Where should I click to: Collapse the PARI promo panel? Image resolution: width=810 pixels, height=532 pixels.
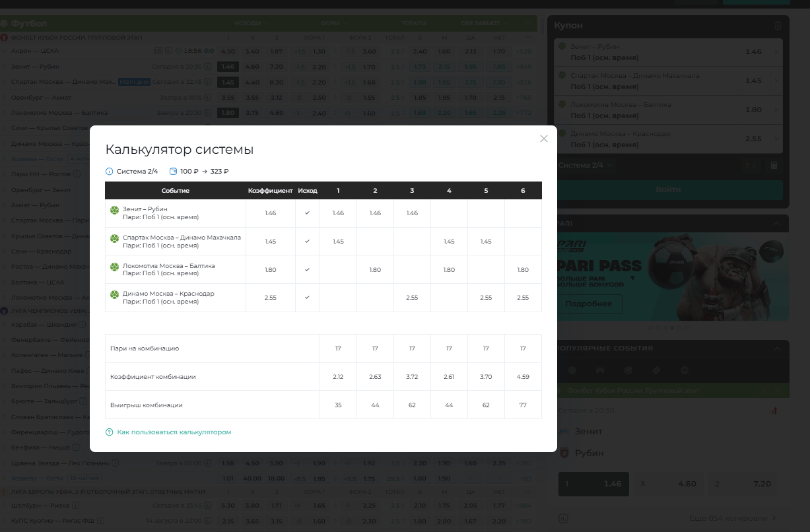[777, 224]
